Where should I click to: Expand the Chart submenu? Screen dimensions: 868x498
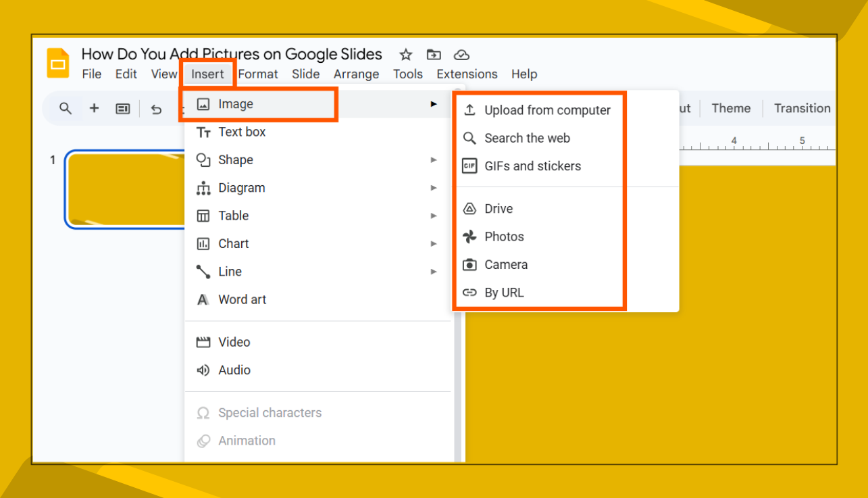[434, 243]
